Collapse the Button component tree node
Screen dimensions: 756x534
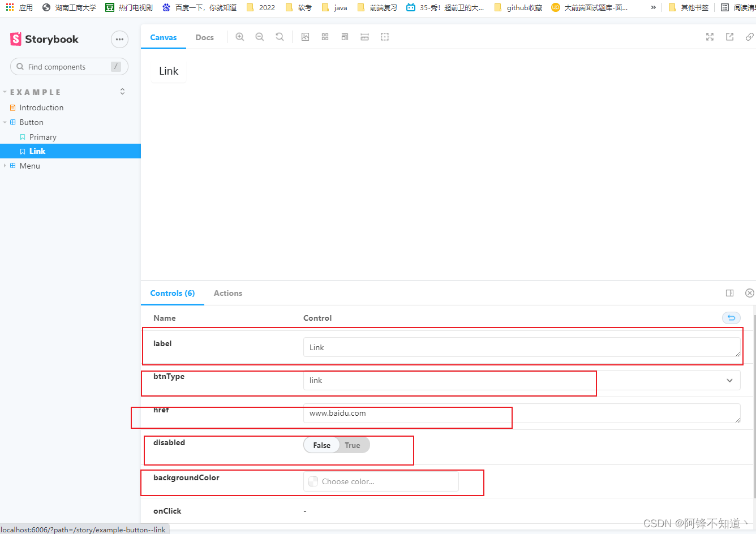5,122
